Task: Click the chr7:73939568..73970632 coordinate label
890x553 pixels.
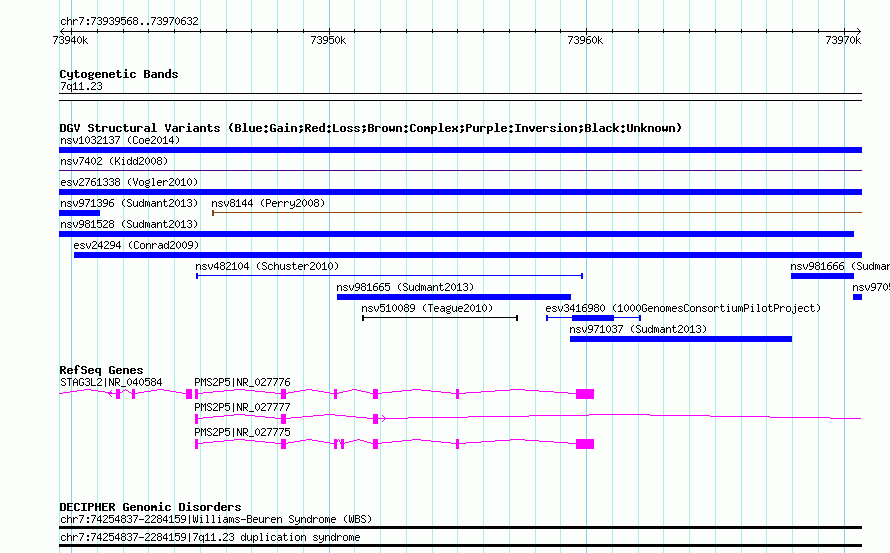Action: point(129,22)
